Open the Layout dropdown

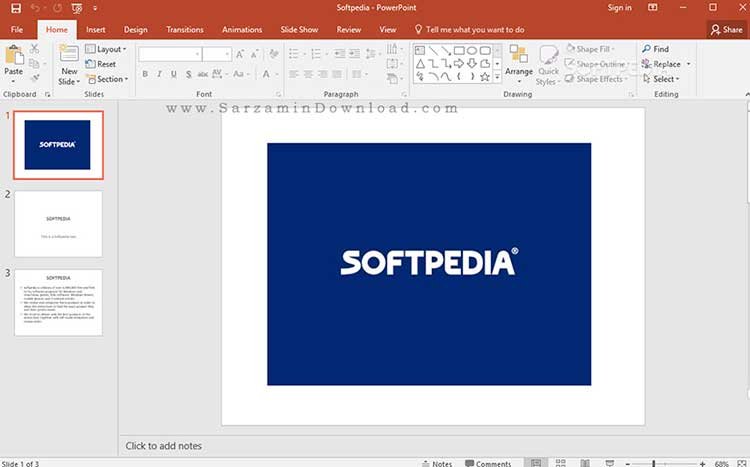tap(106, 49)
